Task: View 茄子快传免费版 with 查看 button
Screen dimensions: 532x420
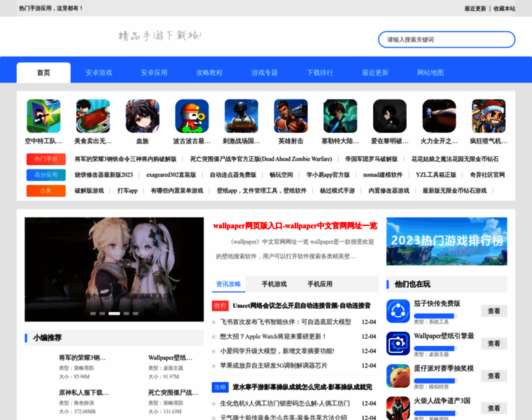Action: [x=494, y=311]
